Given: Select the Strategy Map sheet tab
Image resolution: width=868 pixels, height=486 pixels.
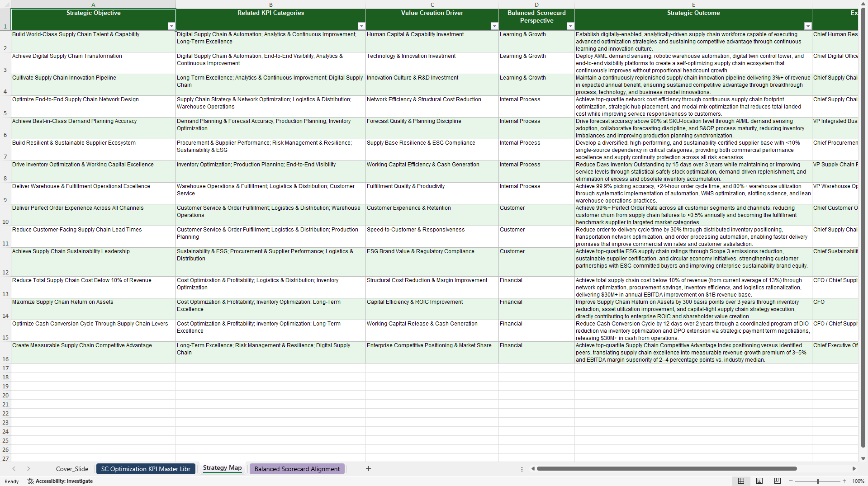Looking at the screenshot, I should coord(222,468).
